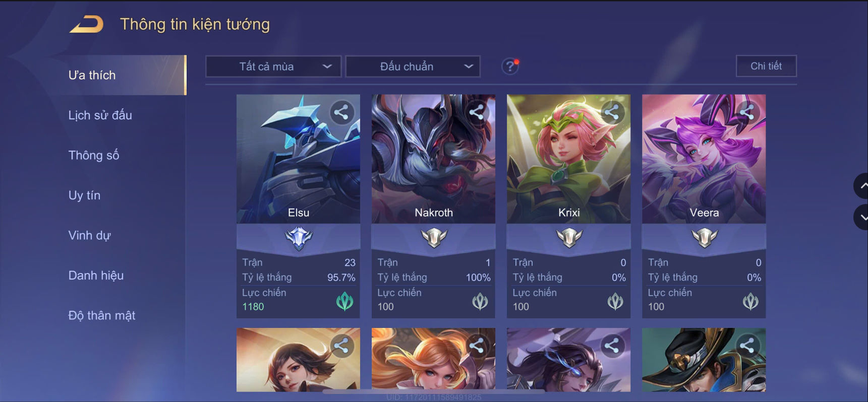Open Độ thân mật section
This screenshot has width=868, height=402.
coord(102,315)
